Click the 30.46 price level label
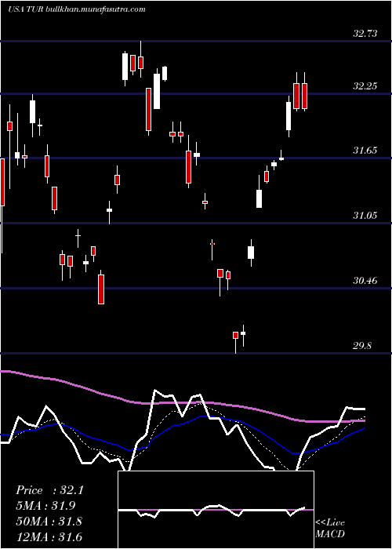 click(x=365, y=281)
